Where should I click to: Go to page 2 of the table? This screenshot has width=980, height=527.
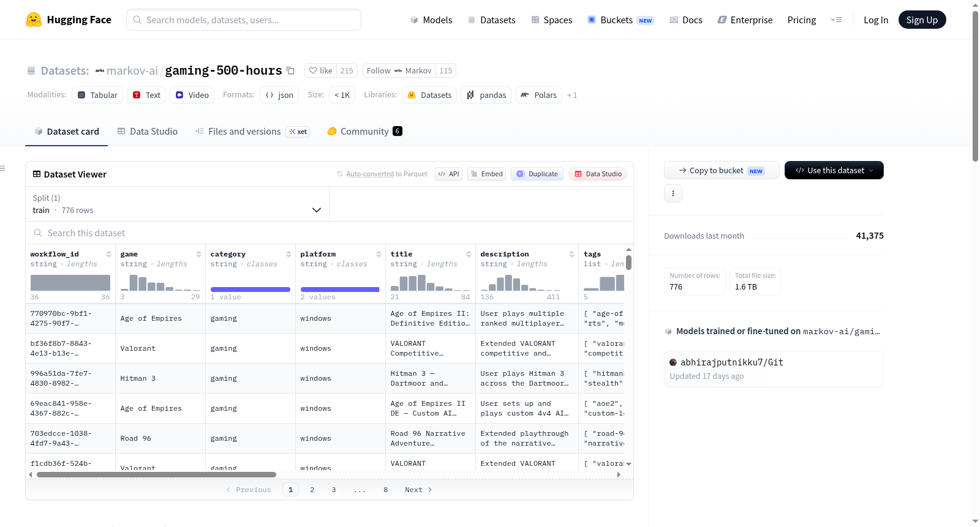[x=312, y=490]
